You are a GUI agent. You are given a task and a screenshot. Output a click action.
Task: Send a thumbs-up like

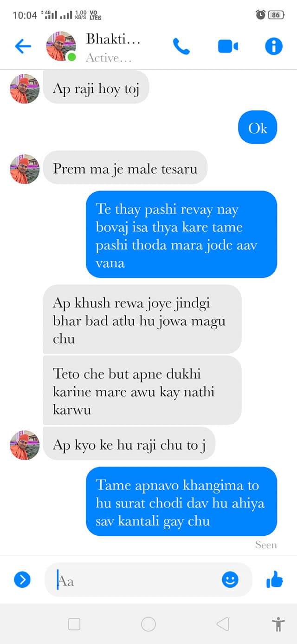275,579
